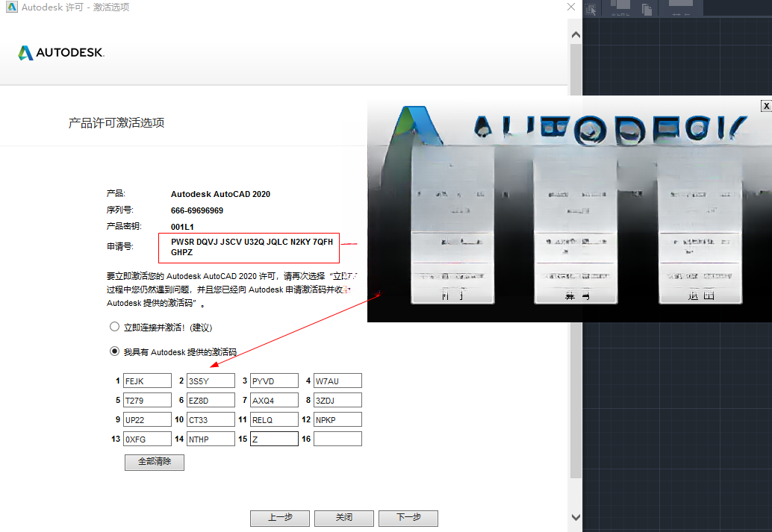The width and height of the screenshot is (772, 532).
Task: Click activation code field 4 containing W7AU
Action: pos(337,381)
